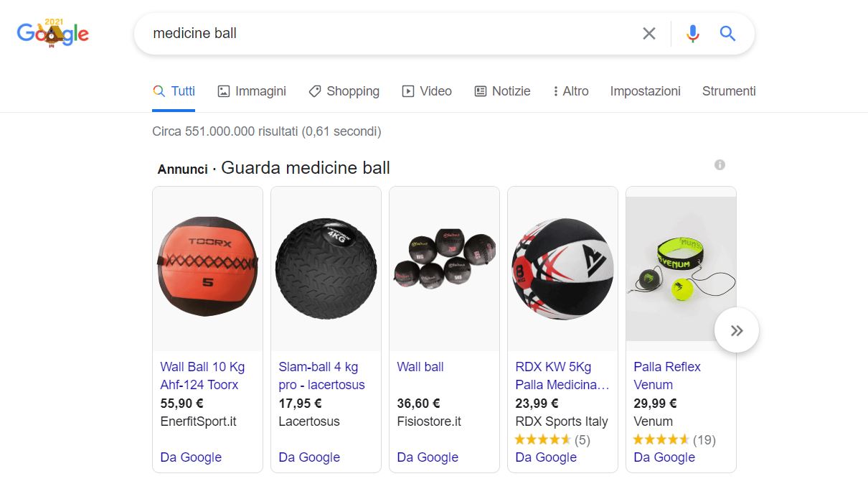868x494 pixels.
Task: Expand the Strumenti options
Action: pyautogui.click(x=729, y=91)
